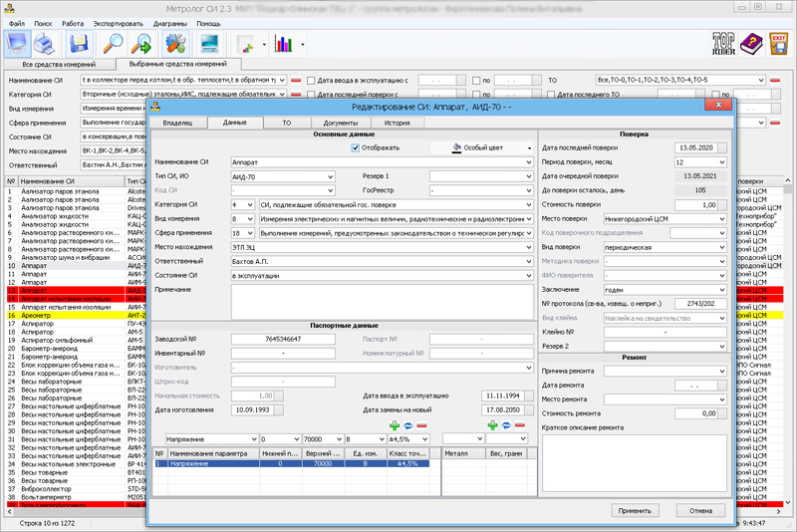Open the Заключение dropdown
This screenshot has width=797, height=532.
723,289
